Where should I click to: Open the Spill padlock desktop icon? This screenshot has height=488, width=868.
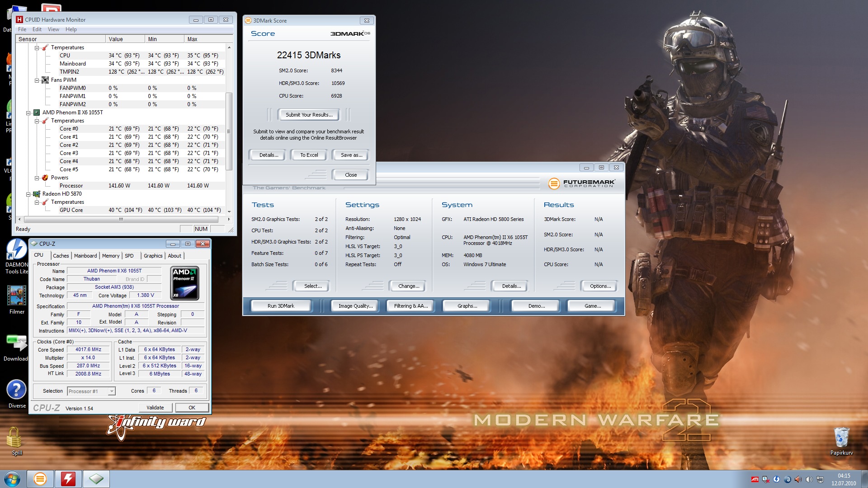click(x=14, y=438)
